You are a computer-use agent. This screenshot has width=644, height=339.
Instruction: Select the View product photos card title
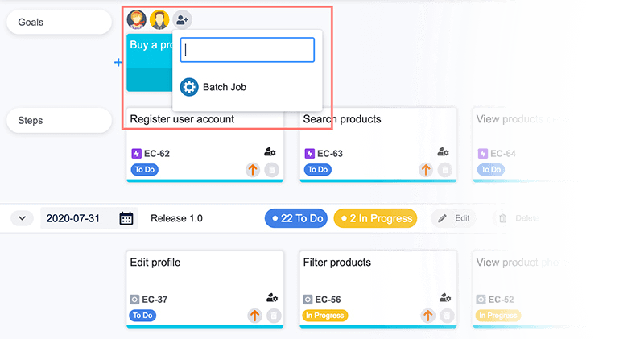524,263
